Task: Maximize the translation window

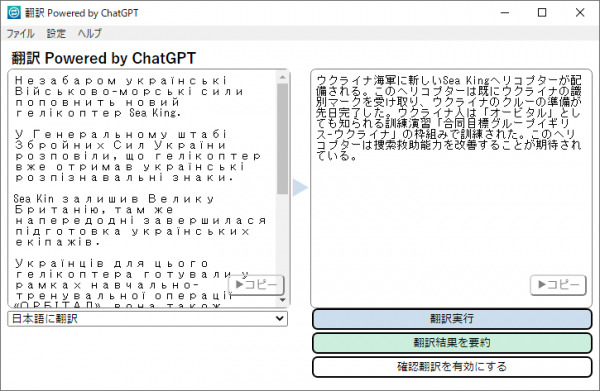Action: click(542, 13)
